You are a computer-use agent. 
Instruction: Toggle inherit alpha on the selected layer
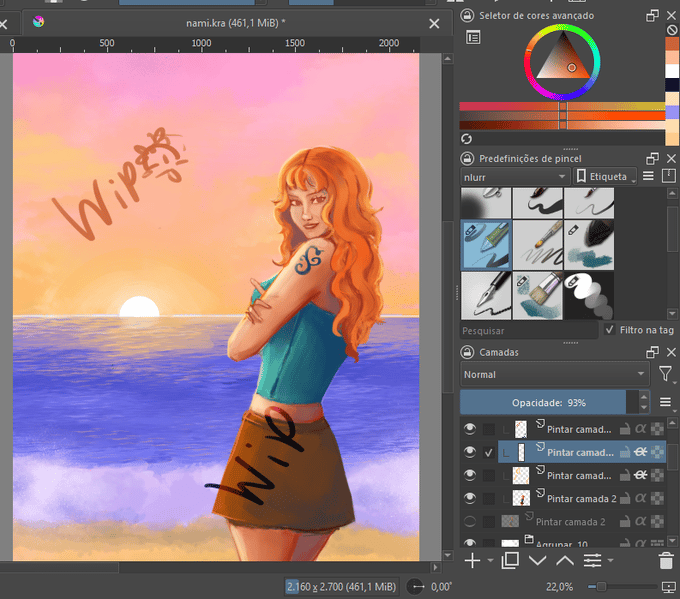(641, 452)
